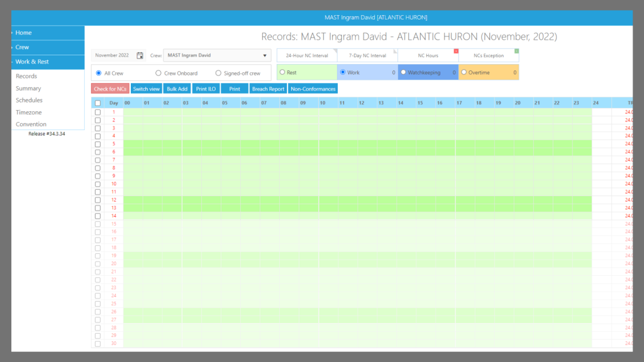Click the hour 24 column header
The image size is (644, 362).
(602, 103)
